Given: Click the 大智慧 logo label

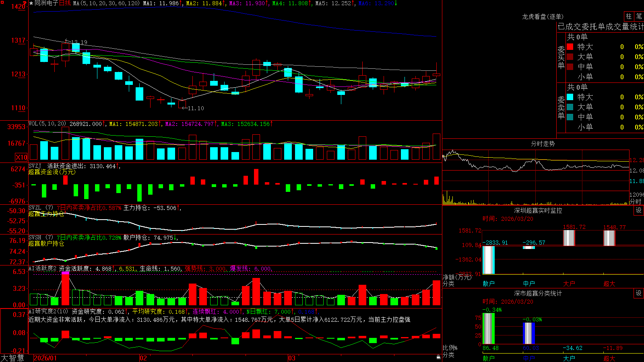Looking at the screenshot, I should tap(12, 358).
